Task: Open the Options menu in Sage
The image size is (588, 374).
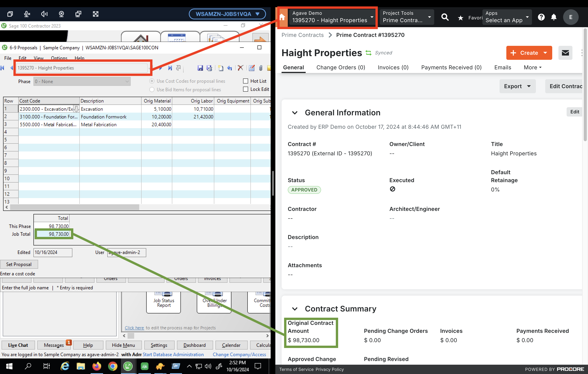Action: (x=59, y=58)
